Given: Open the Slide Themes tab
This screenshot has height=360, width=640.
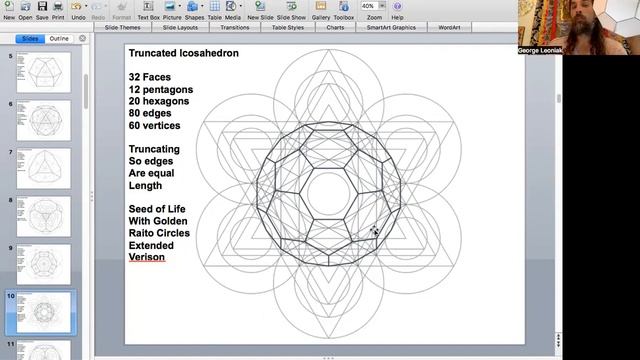Looking at the screenshot, I should (x=122, y=27).
